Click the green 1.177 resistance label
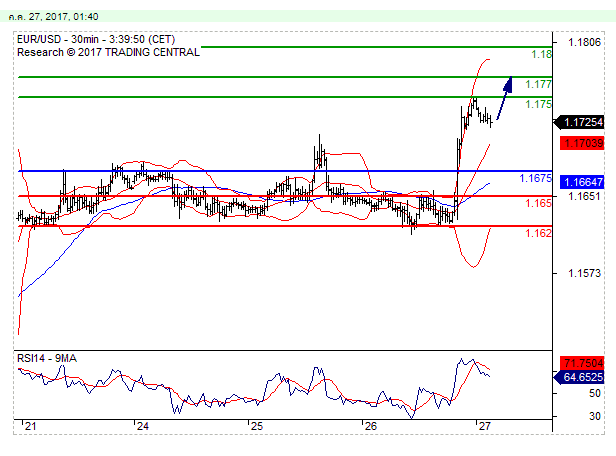Screen dimensions: 616x456 (x=539, y=84)
